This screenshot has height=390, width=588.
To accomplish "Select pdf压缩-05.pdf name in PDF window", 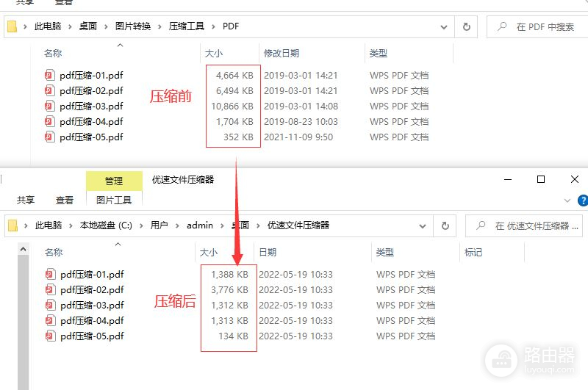I will tap(91, 137).
